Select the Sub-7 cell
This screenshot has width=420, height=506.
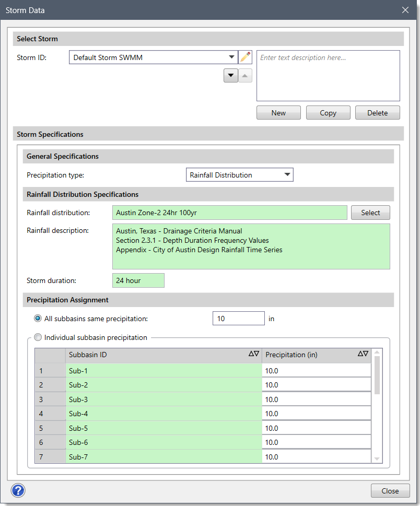(164, 456)
